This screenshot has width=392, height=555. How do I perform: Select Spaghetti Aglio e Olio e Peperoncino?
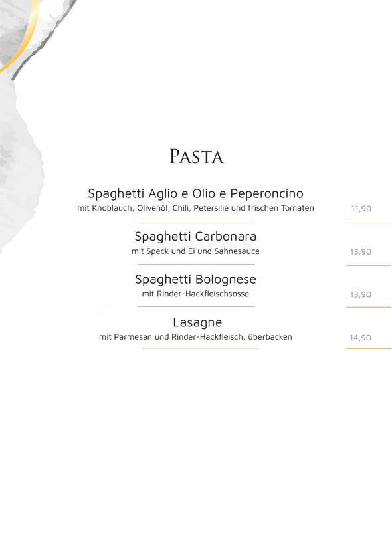(x=195, y=194)
